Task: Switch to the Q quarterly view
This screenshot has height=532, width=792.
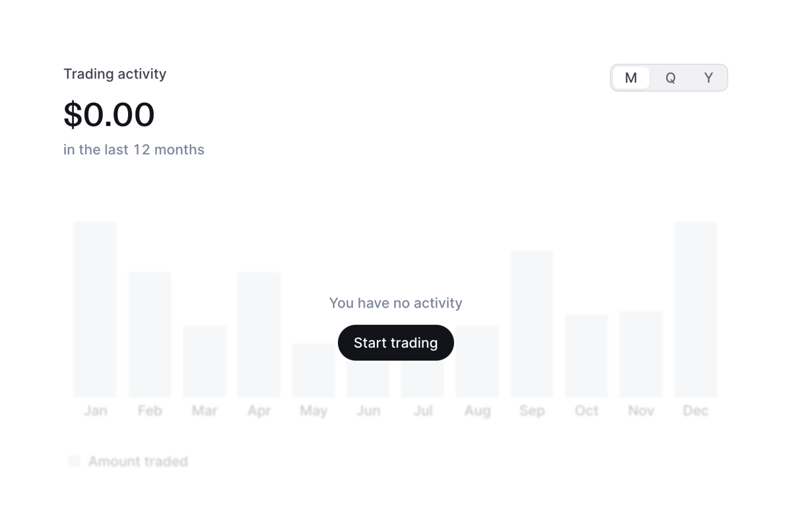Action: click(x=670, y=77)
